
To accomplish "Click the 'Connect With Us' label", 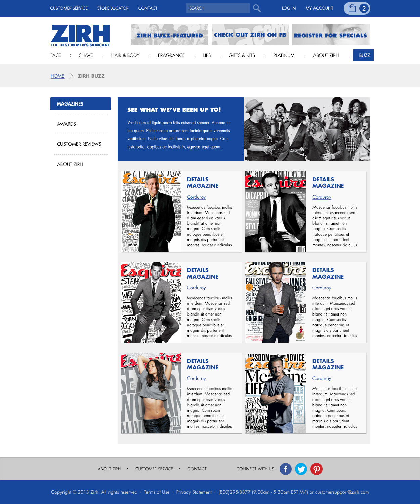I will [256, 469].
